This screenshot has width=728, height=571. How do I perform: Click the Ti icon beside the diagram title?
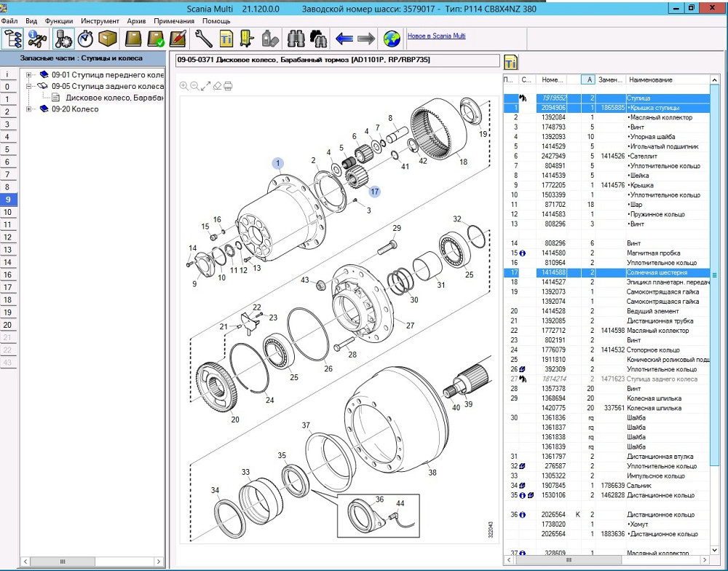511,60
